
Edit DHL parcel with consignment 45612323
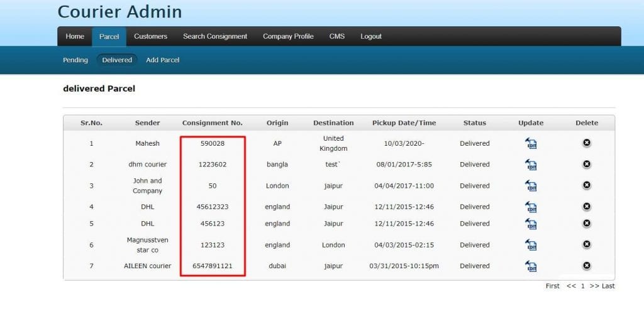(531, 207)
